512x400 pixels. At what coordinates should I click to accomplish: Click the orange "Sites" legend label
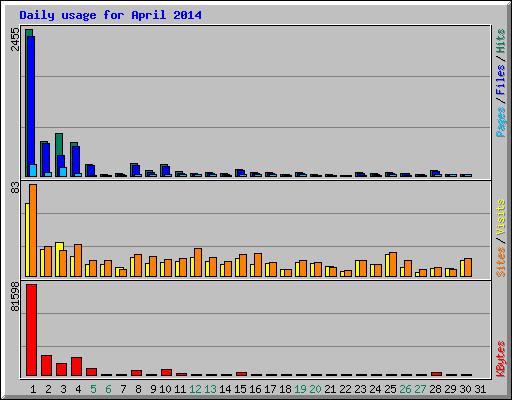coord(500,262)
